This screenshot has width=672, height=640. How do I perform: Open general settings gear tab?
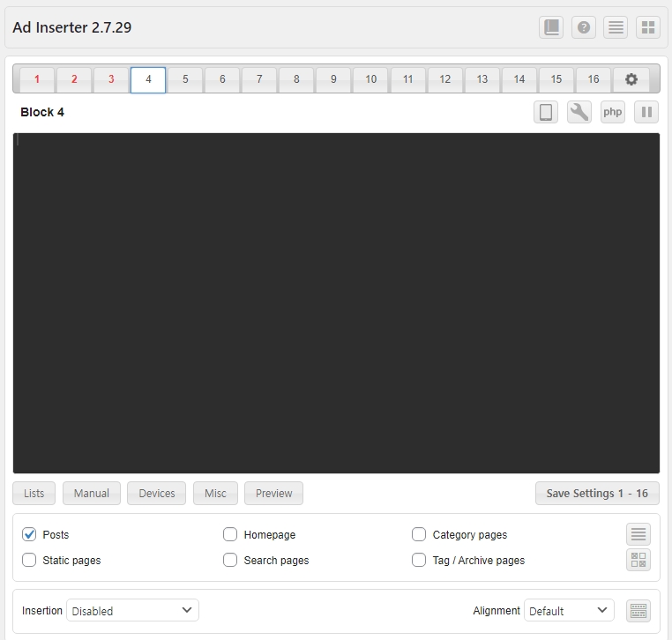pos(631,79)
